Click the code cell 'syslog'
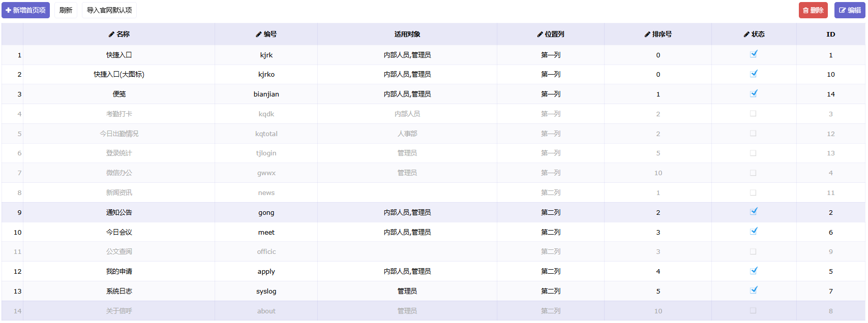 [x=266, y=291]
